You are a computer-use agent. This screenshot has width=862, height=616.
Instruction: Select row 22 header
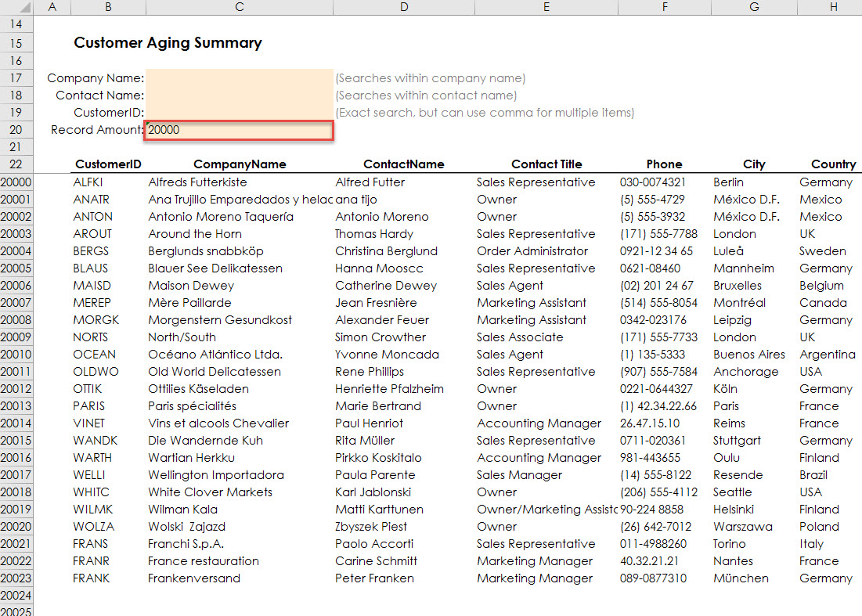click(x=16, y=164)
